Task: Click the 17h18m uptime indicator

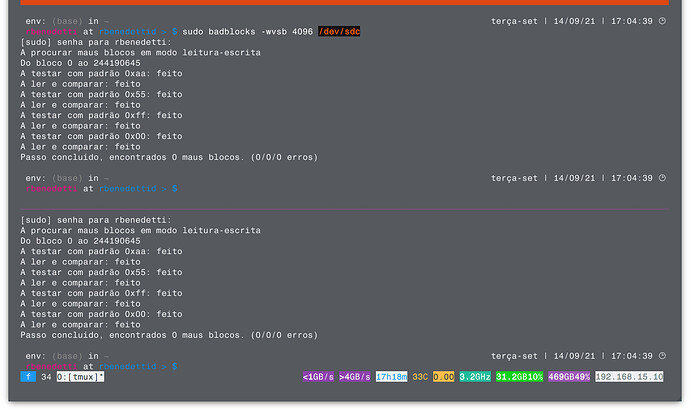Action: point(391,377)
